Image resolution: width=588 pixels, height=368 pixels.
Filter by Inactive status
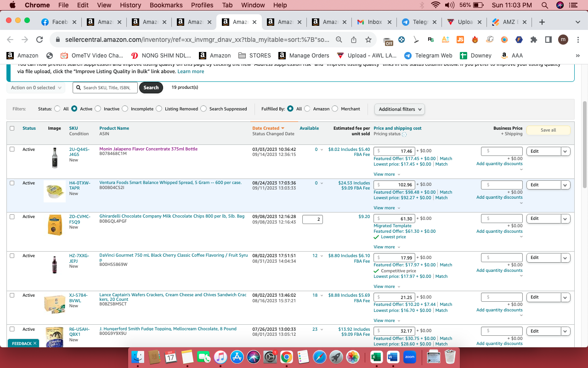point(98,109)
